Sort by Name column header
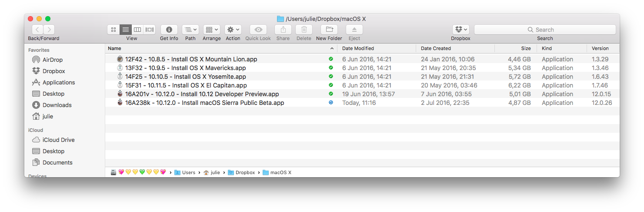644x212 pixels. 221,48
